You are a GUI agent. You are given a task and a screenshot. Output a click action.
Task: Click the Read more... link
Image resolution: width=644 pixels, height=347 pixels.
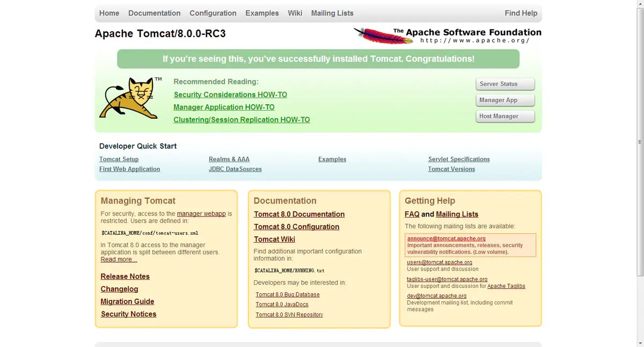click(x=119, y=259)
